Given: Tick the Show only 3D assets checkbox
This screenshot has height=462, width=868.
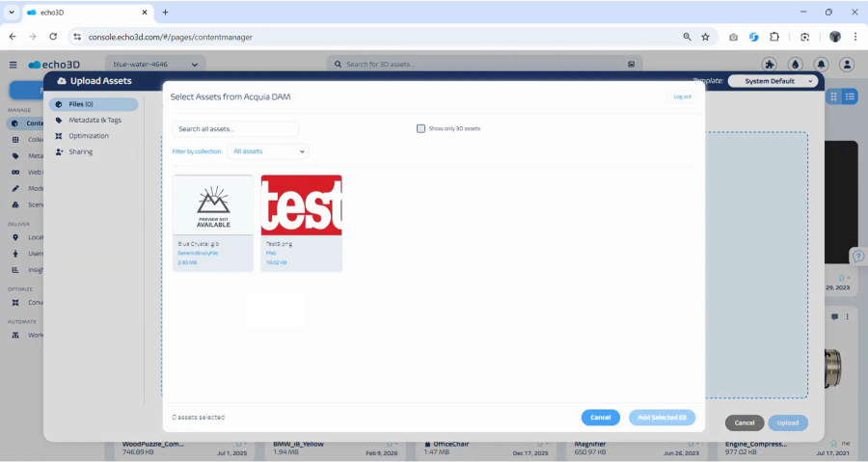Looking at the screenshot, I should (420, 128).
